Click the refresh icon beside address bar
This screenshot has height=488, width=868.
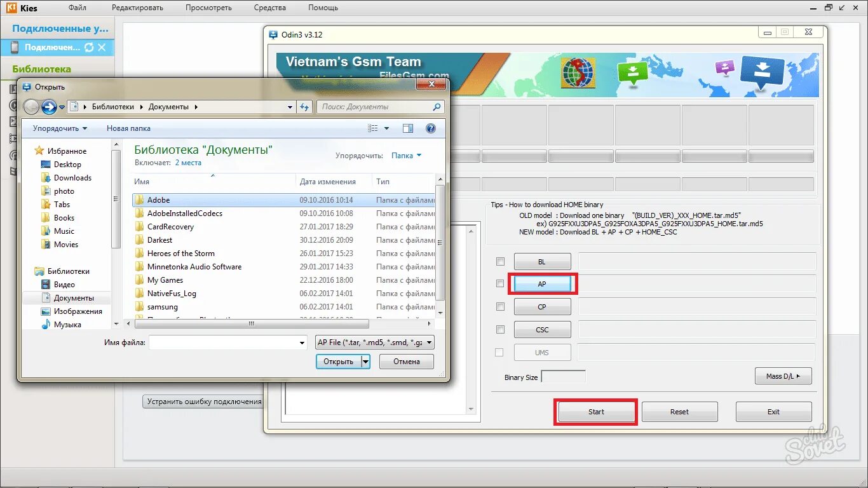(x=304, y=107)
